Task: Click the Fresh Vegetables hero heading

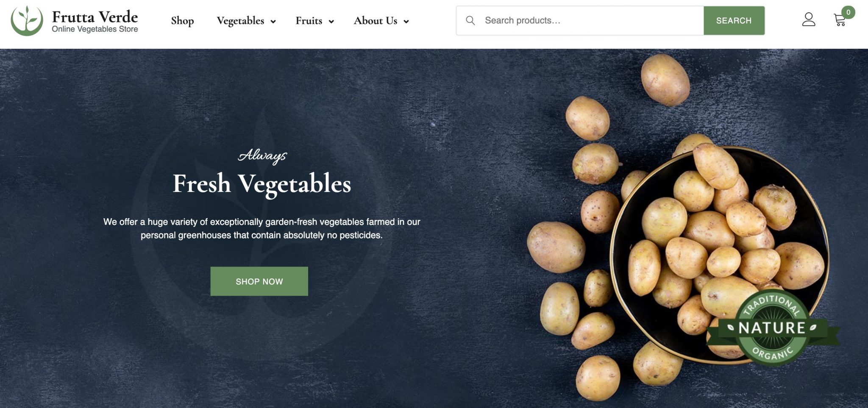Action: click(262, 184)
